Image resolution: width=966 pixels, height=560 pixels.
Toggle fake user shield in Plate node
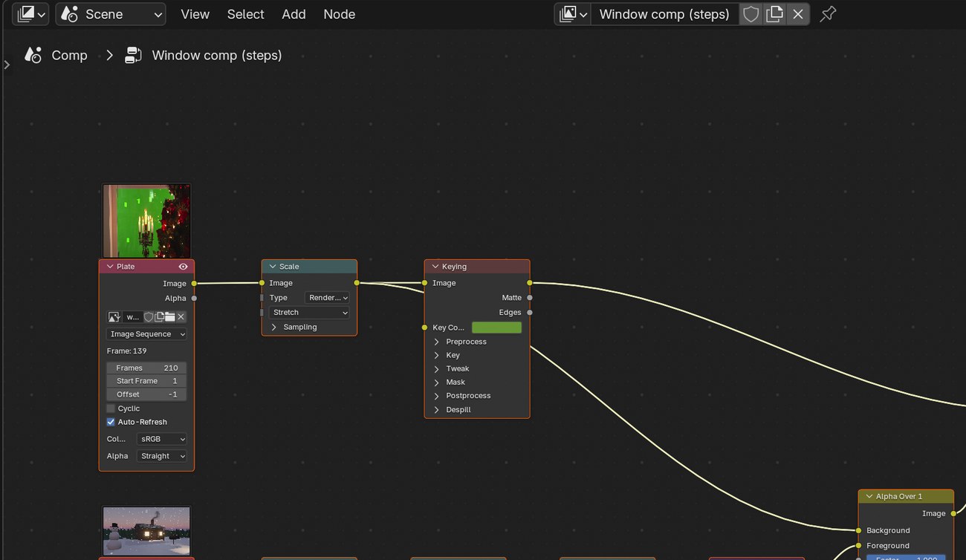[149, 317]
